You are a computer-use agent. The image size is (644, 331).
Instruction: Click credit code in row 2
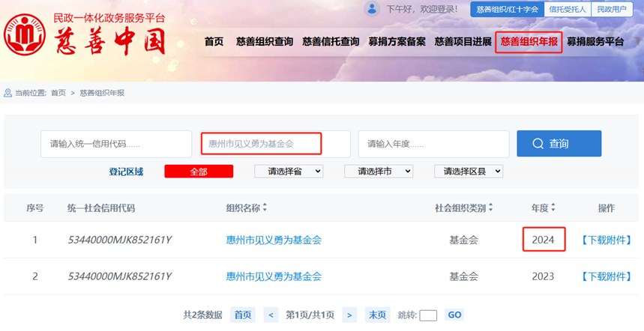(x=119, y=276)
